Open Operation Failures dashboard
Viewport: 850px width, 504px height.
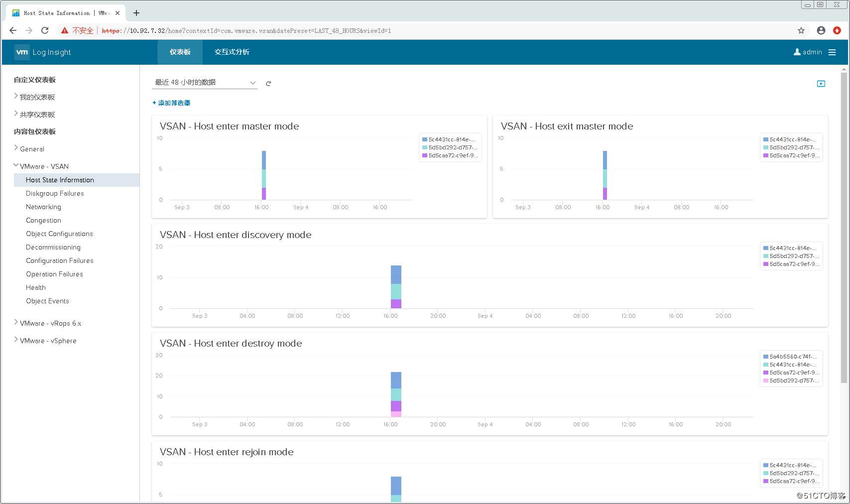click(x=54, y=274)
